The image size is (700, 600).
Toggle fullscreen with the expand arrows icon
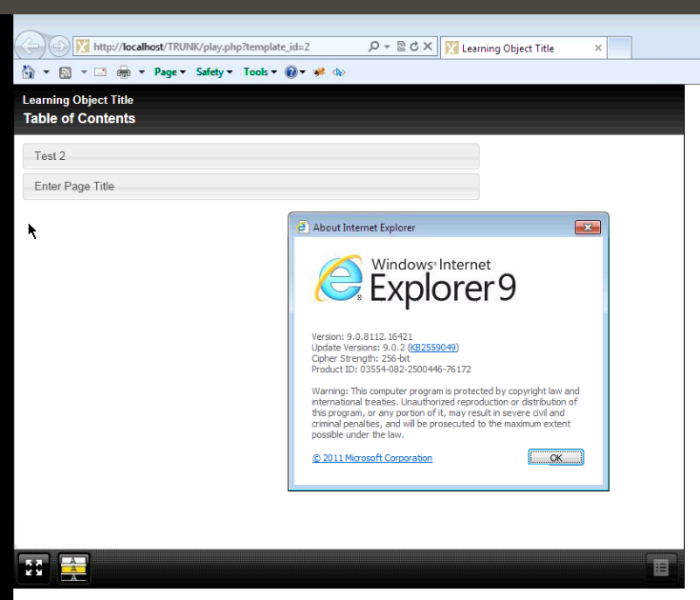click(x=34, y=568)
